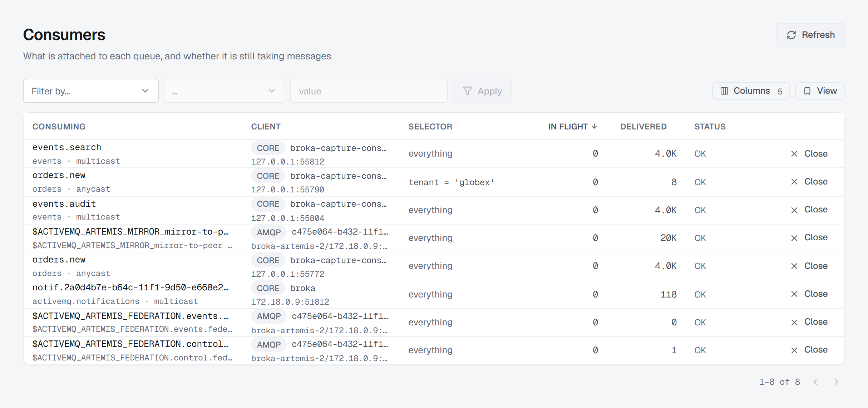Sort by In Flight column arrow
Screen dimensions: 868x408
pyautogui.click(x=595, y=126)
